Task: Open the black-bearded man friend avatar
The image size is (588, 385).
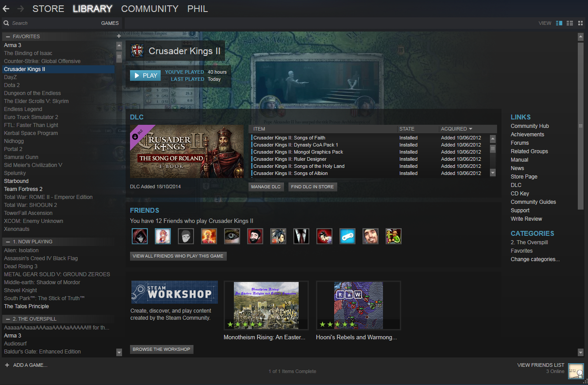Action: pos(255,236)
